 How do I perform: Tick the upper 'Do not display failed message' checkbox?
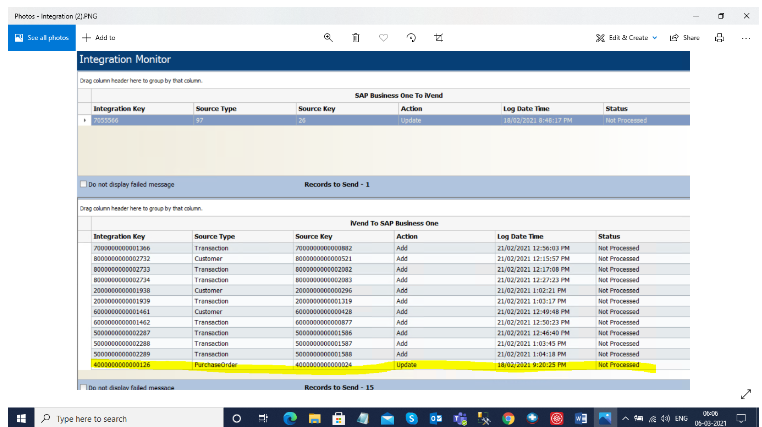[84, 184]
